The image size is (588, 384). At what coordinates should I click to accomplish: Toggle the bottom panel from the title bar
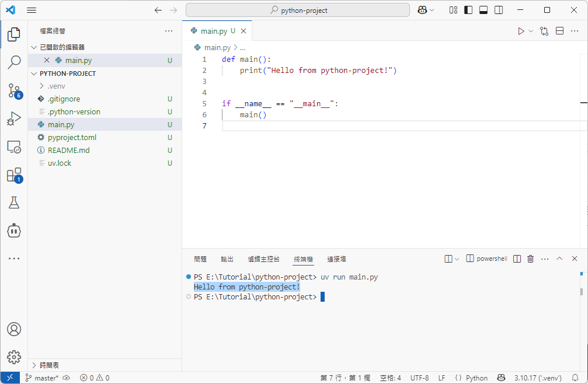[x=483, y=10]
